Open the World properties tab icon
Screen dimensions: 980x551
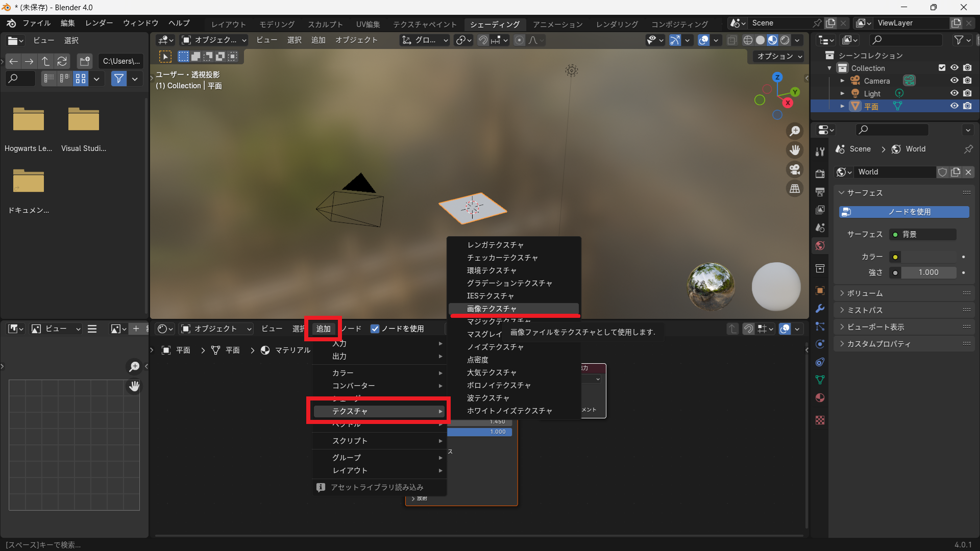[820, 246]
